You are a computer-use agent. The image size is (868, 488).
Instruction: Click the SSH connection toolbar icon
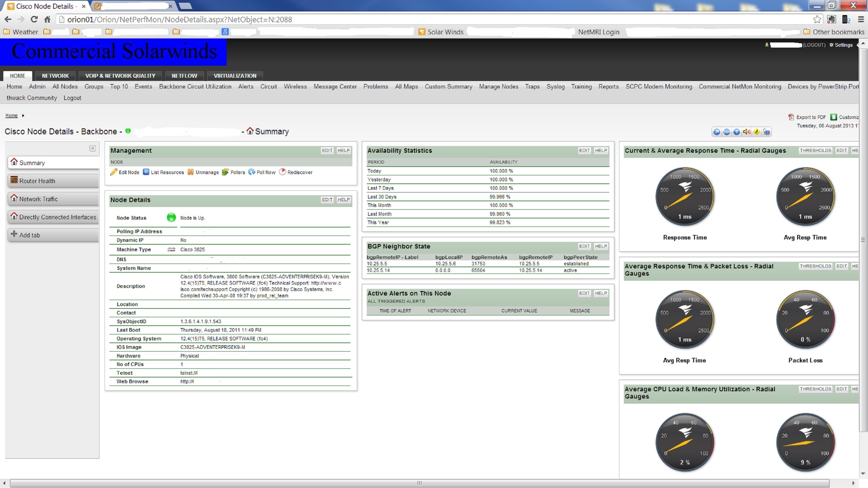click(x=726, y=132)
